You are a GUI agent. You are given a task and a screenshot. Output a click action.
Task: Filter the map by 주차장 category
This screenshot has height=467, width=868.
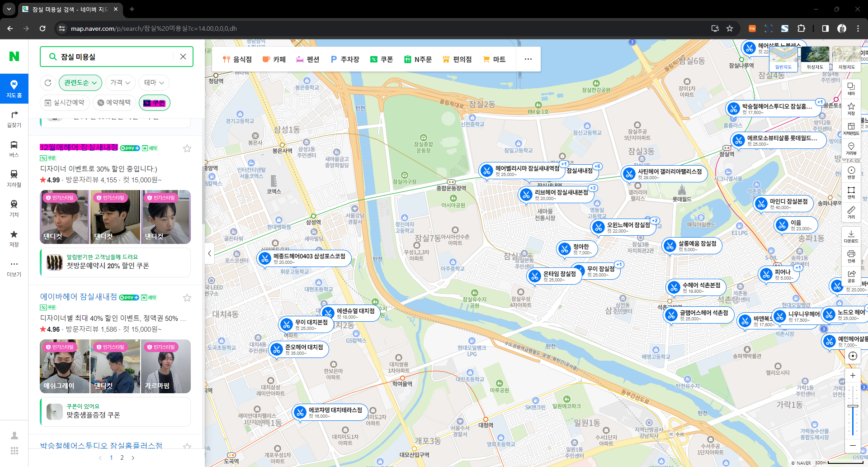click(x=345, y=59)
